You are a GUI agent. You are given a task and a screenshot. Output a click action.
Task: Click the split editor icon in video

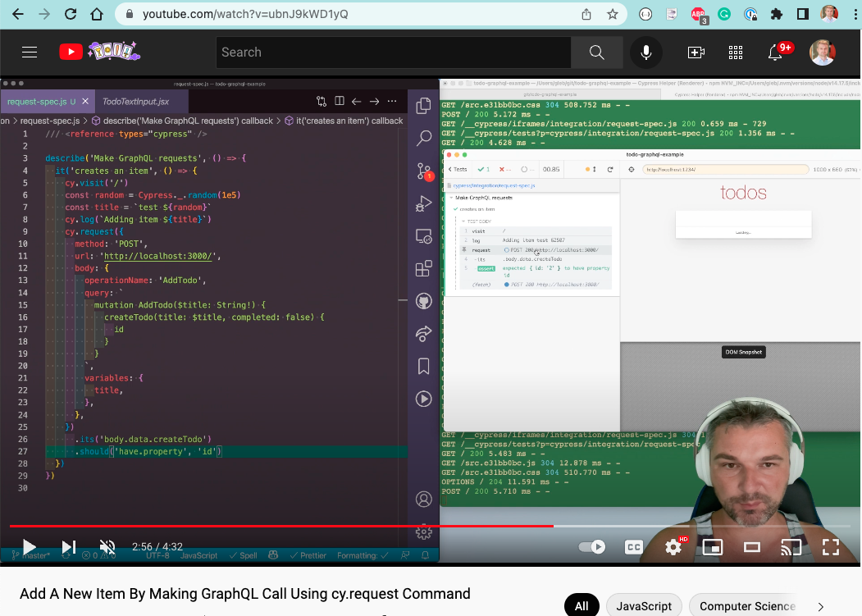point(340,101)
